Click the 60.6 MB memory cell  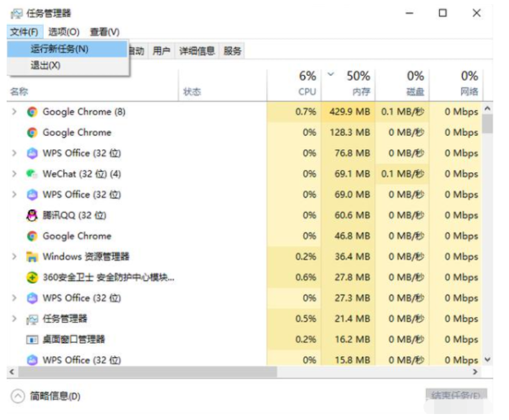pyautogui.click(x=349, y=215)
